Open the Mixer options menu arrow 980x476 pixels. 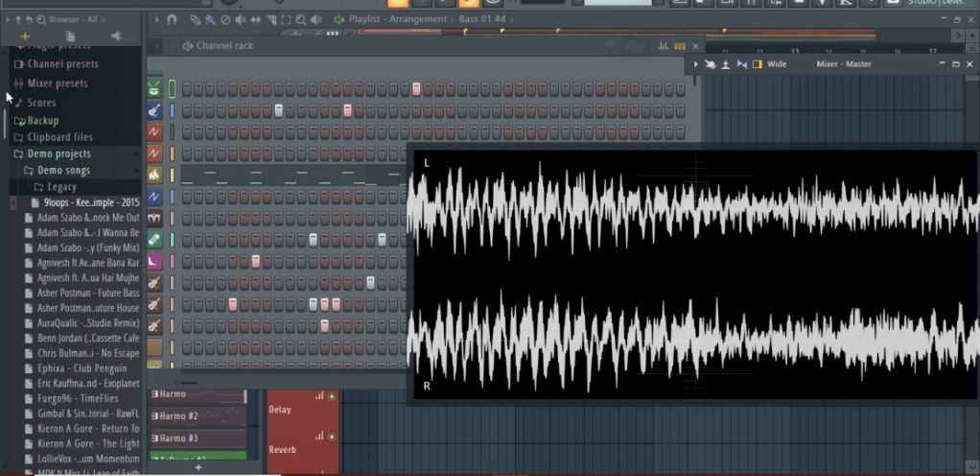tap(695, 64)
